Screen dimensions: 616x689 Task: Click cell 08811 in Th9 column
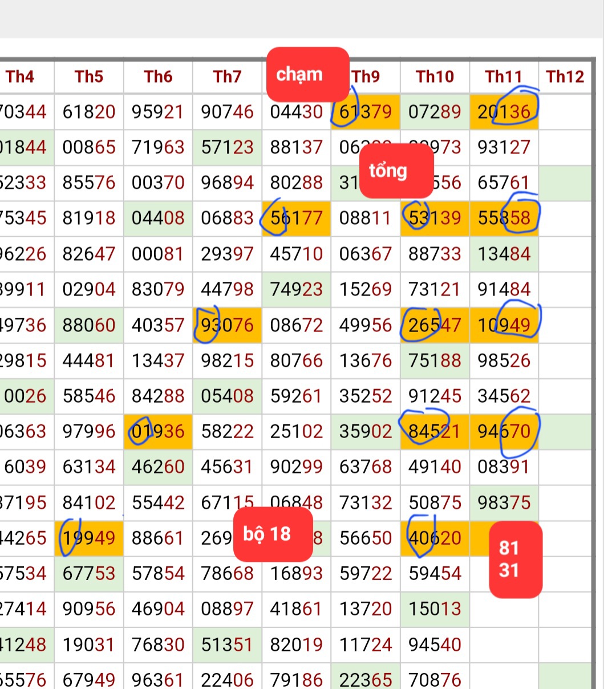pos(366,218)
